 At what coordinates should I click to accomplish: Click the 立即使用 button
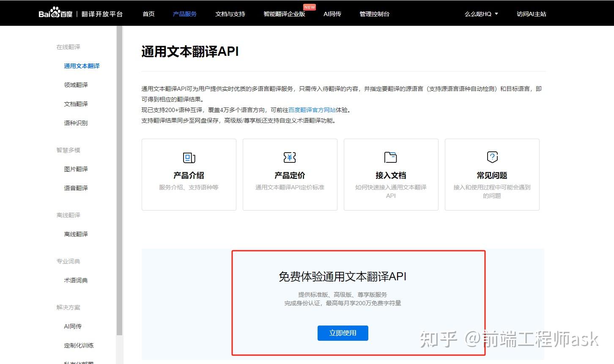point(343,333)
